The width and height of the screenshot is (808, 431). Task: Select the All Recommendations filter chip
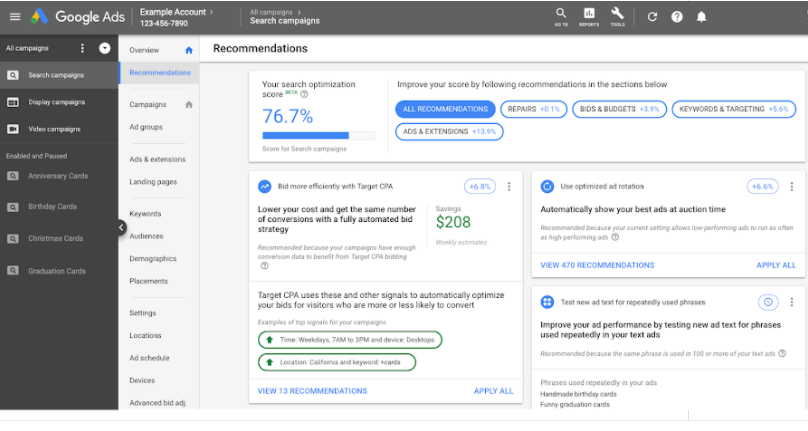(x=444, y=108)
